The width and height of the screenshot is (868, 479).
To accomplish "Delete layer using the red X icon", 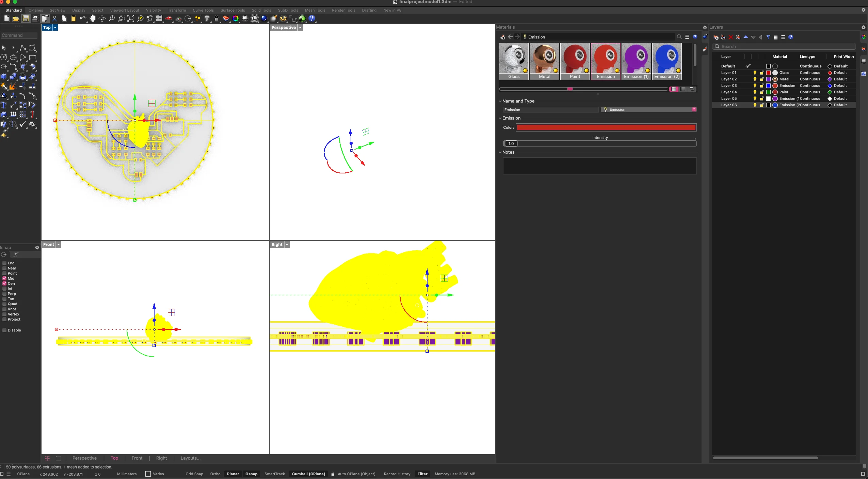I will (x=730, y=37).
